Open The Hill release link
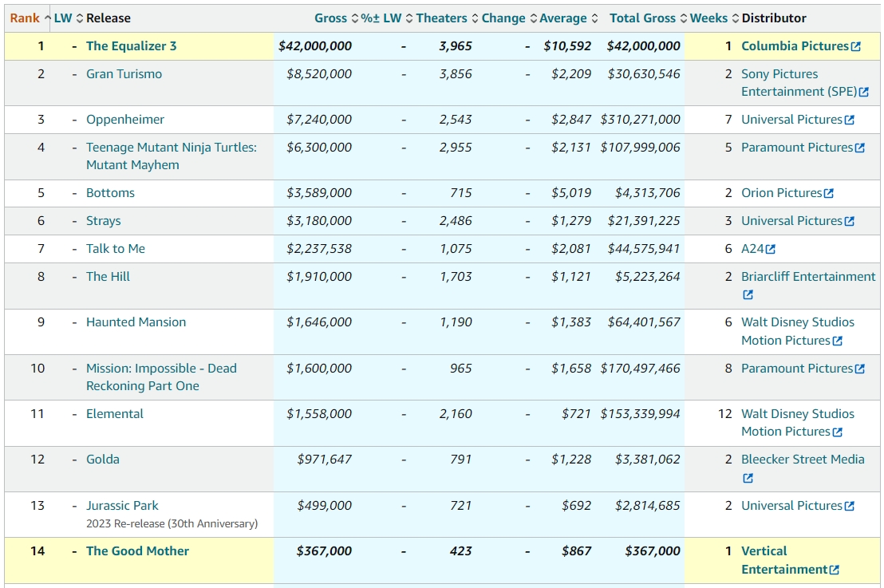 coord(108,277)
